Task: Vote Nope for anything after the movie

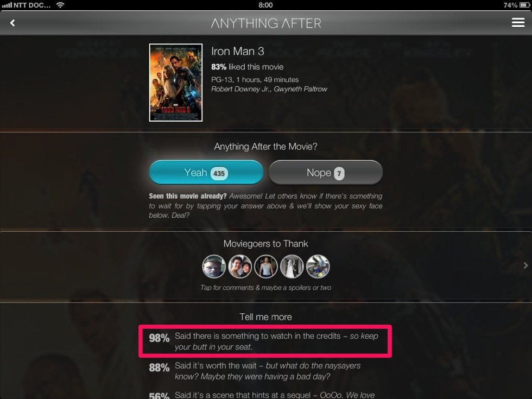Action: tap(325, 173)
